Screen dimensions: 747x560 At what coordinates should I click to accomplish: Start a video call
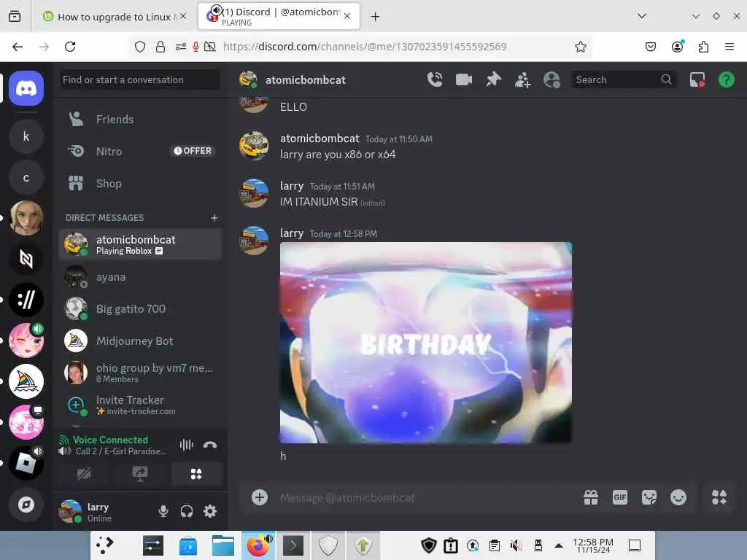(x=463, y=79)
